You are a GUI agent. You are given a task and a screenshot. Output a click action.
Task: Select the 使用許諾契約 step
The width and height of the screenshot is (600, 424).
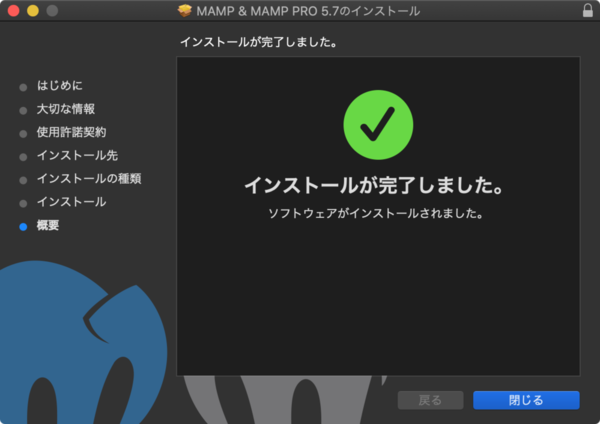point(72,132)
